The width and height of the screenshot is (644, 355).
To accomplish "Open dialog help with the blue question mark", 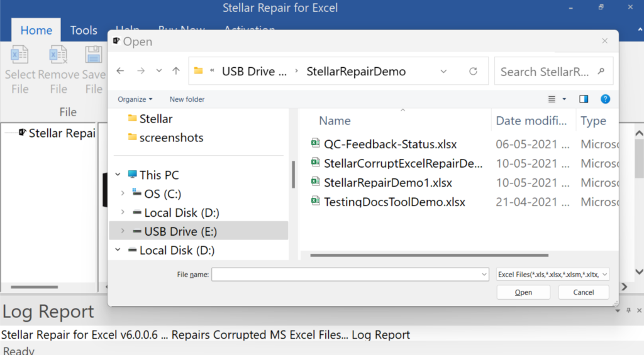I will [x=605, y=99].
